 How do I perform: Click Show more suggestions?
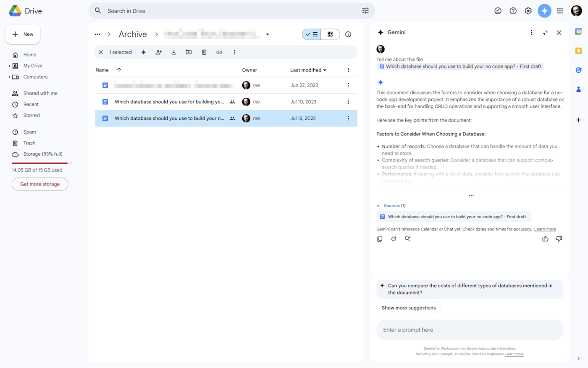point(409,308)
